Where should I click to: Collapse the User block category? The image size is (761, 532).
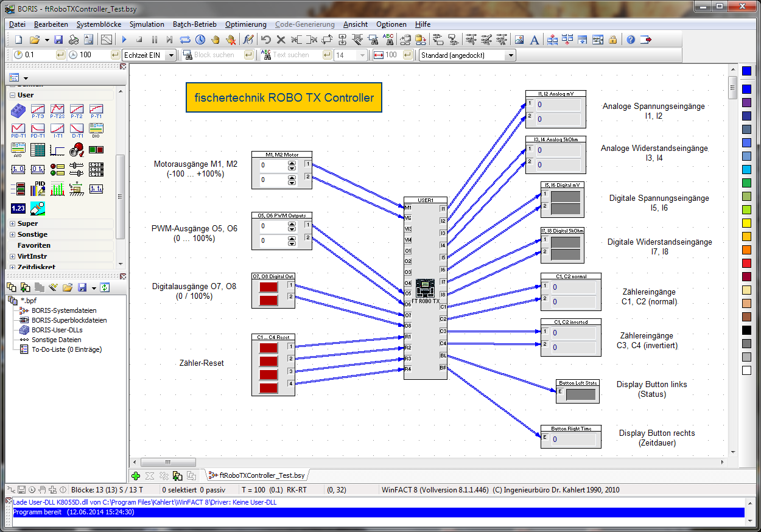[x=12, y=95]
